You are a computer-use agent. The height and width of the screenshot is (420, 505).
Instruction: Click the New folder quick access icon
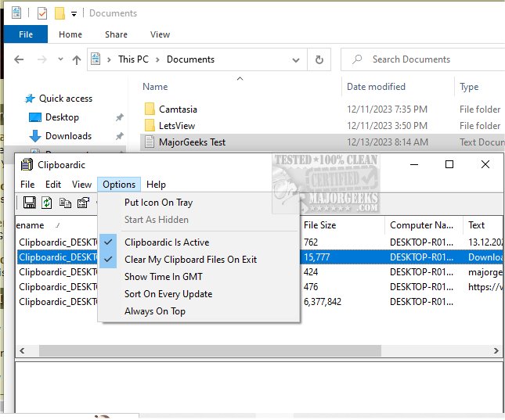coord(60,13)
